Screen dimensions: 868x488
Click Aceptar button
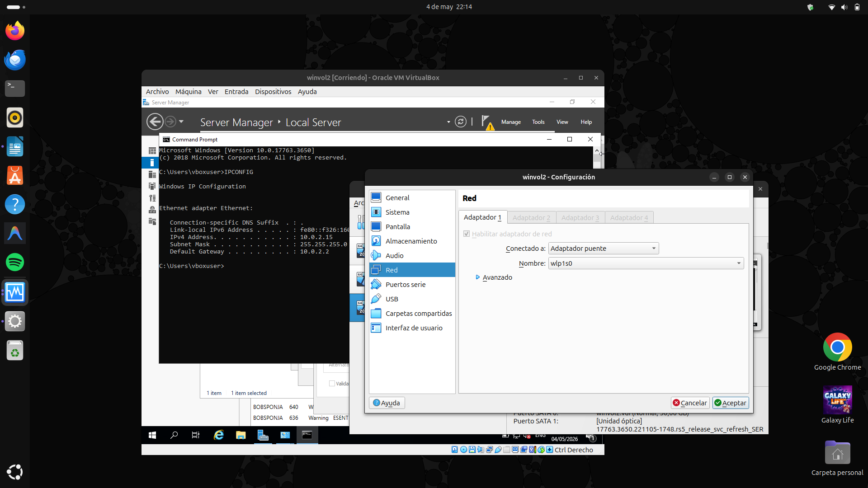pyautogui.click(x=731, y=403)
